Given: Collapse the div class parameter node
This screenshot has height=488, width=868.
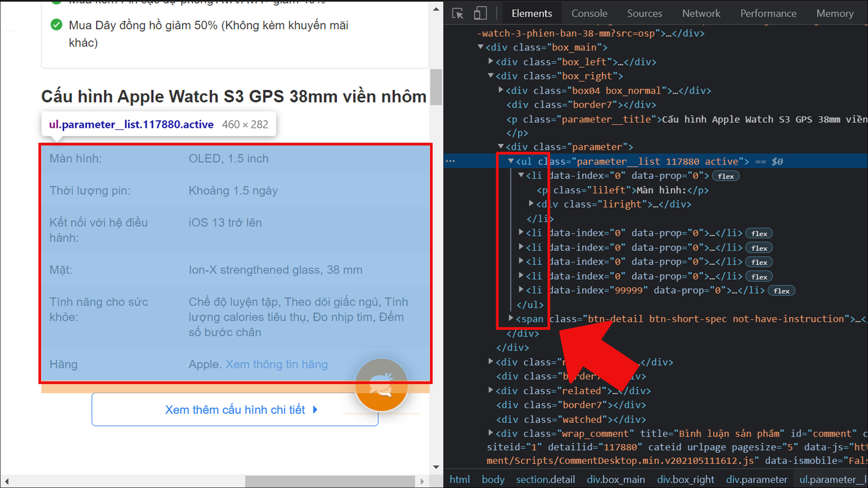Looking at the screenshot, I should click(x=500, y=146).
